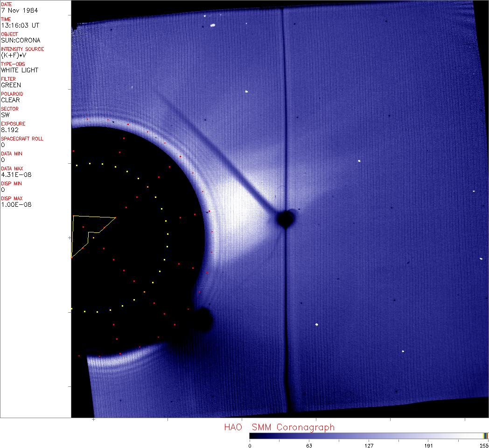Click the CLEAR polaroid value
Image resolution: width=489 pixels, height=448 pixels.
[x=11, y=100]
